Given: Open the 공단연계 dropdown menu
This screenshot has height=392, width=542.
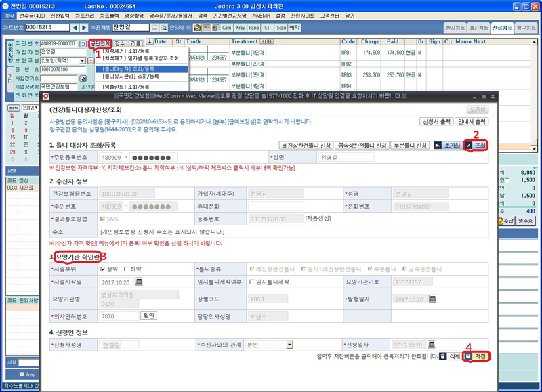Looking at the screenshot, I should tap(100, 43).
